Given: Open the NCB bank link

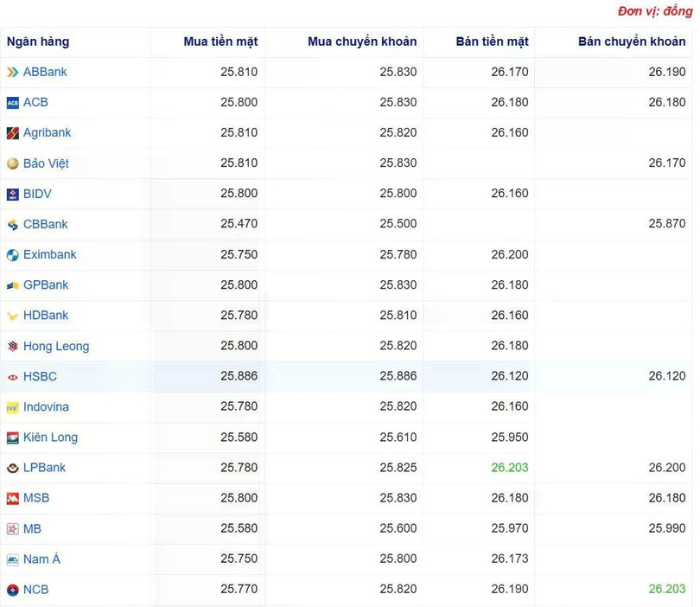Looking at the screenshot, I should pyautogui.click(x=35, y=590).
